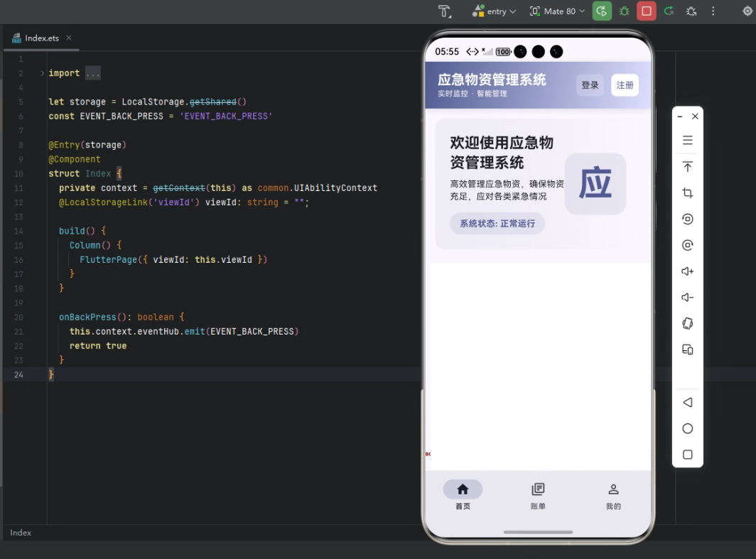Click the emulator always-on-top arrow icon
This screenshot has height=559, width=756.
(x=688, y=167)
